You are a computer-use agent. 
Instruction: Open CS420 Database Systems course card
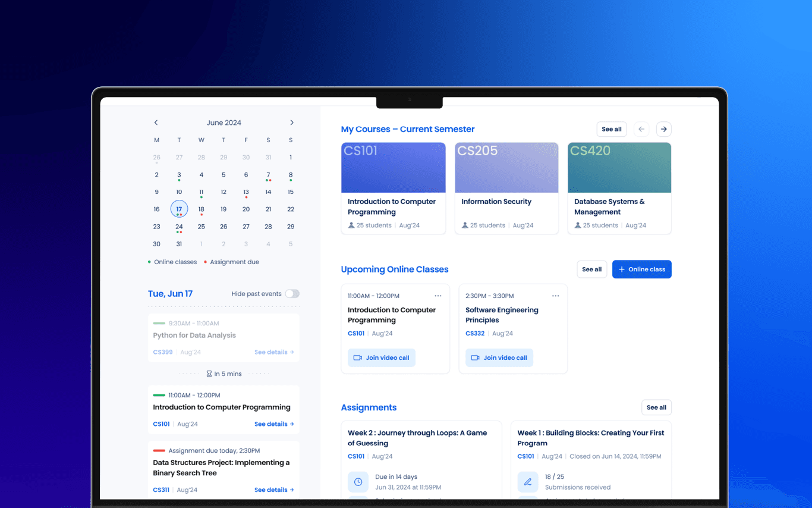coord(619,188)
